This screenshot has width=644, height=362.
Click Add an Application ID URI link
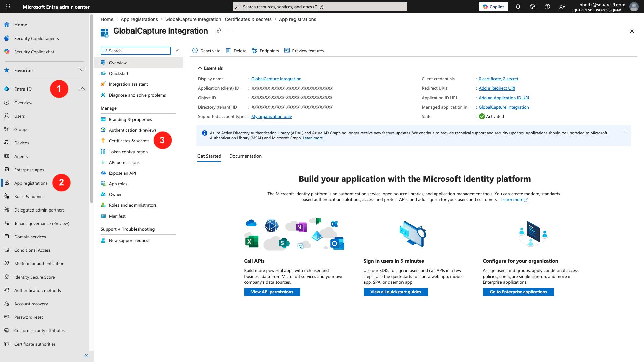coord(504,98)
